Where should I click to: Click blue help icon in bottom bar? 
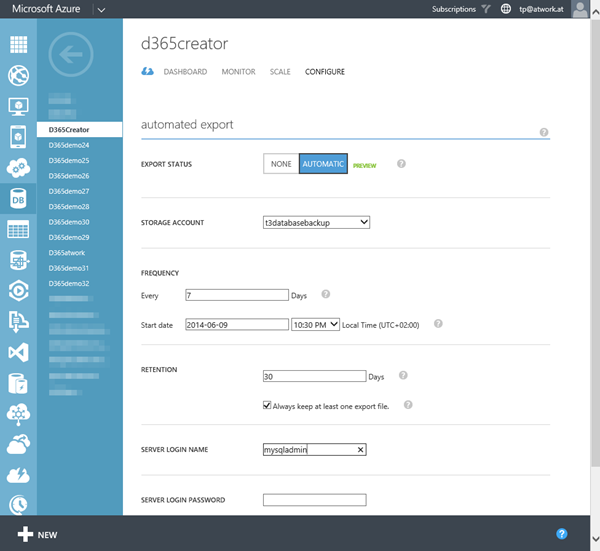click(562, 534)
